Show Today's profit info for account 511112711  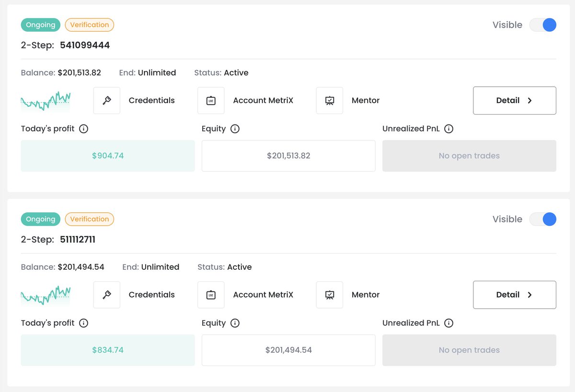(x=83, y=323)
